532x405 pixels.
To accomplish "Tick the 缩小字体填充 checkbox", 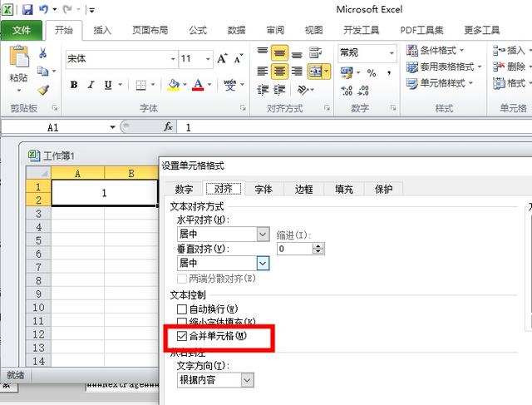I will pyautogui.click(x=183, y=322).
